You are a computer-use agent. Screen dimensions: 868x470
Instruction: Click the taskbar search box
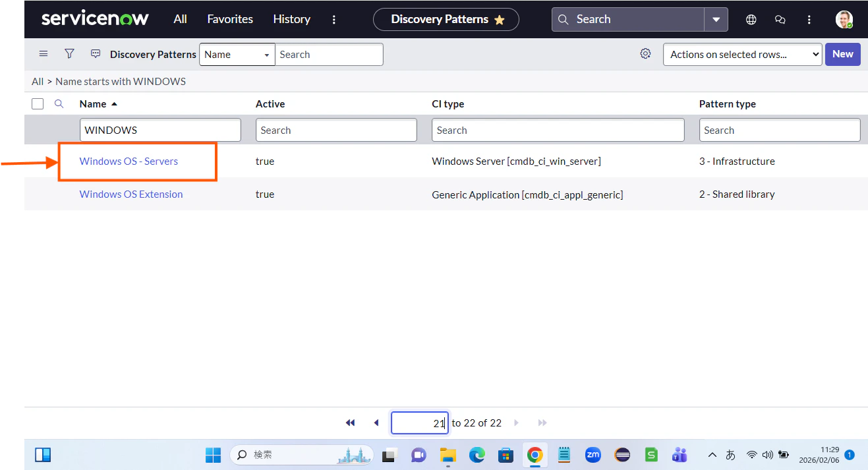pos(301,455)
